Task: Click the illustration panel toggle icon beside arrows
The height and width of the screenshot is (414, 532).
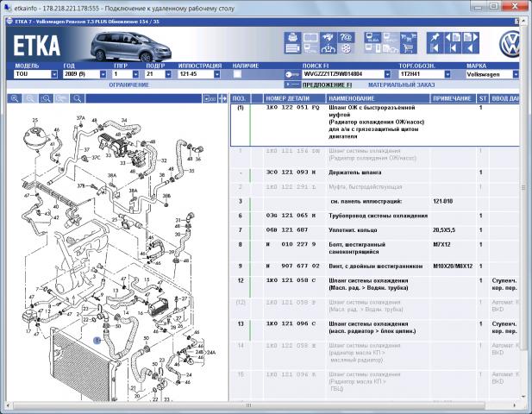Action: click(x=210, y=98)
